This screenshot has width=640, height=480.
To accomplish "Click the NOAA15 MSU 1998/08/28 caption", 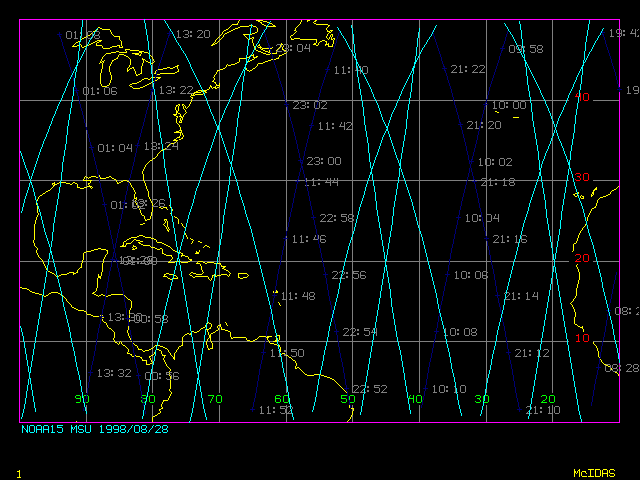I will (x=95, y=429).
